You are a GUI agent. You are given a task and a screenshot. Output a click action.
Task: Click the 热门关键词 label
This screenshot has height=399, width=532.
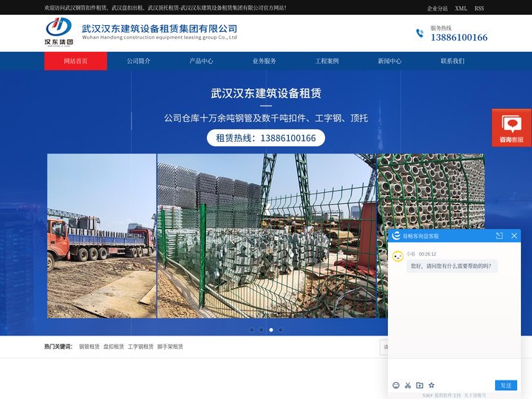point(58,347)
